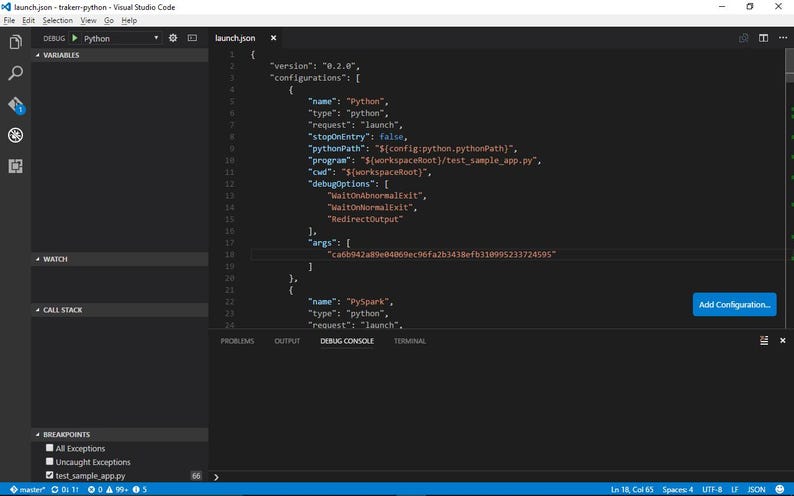
Task: Select the Debug view icon
Action: (x=15, y=135)
